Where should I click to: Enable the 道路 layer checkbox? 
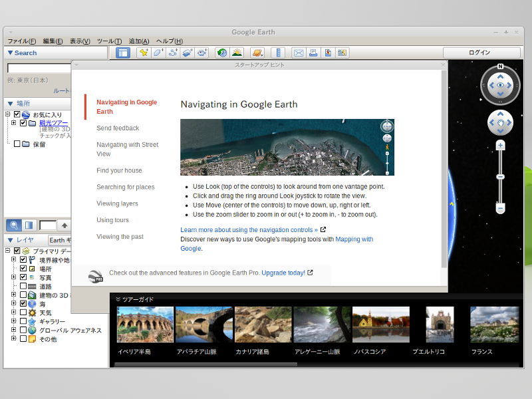[x=23, y=286]
